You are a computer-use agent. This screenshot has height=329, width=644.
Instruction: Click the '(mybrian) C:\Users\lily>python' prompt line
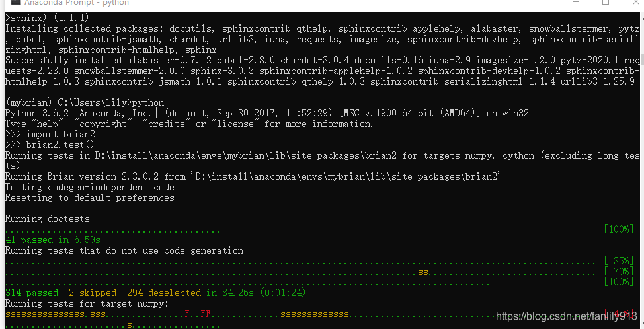point(85,102)
